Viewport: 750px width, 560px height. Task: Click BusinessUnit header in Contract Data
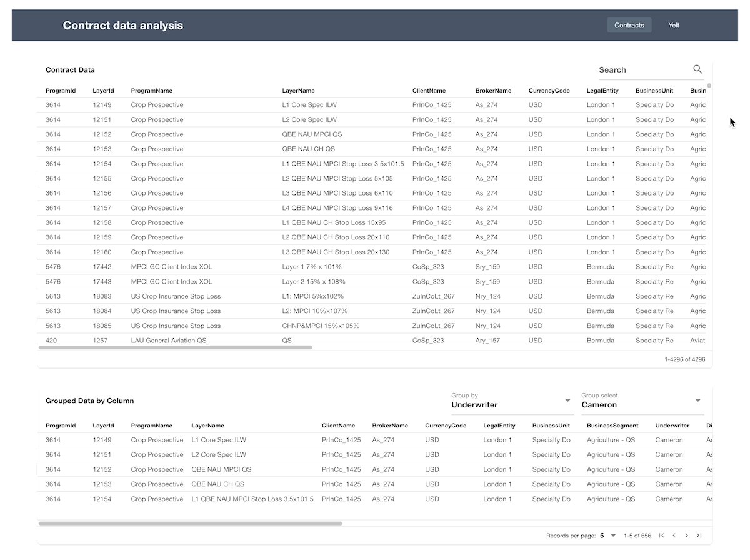point(654,91)
